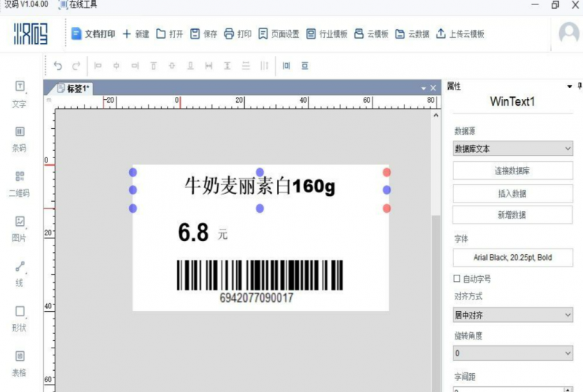Switch to the 标签1 document tab
Viewport: 583px width, 392px height.
74,88
